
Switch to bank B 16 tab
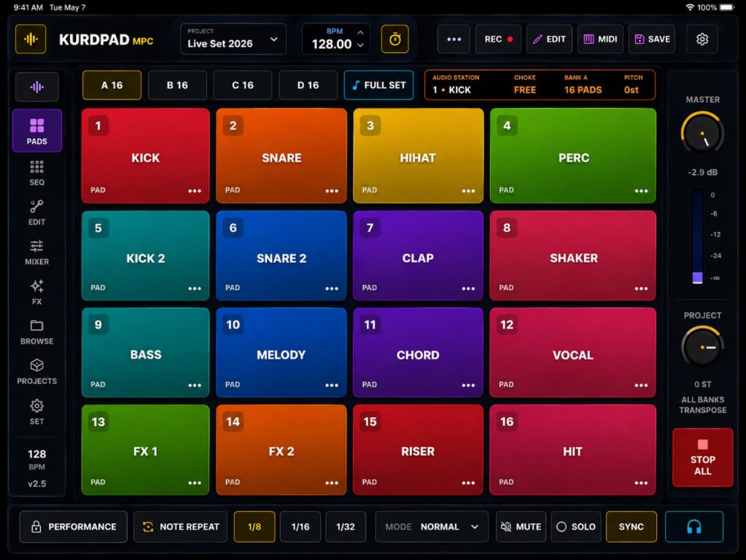(x=177, y=85)
